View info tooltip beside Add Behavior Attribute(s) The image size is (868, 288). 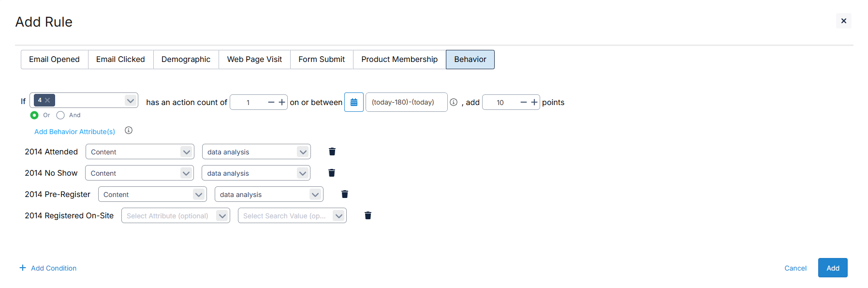pos(128,130)
